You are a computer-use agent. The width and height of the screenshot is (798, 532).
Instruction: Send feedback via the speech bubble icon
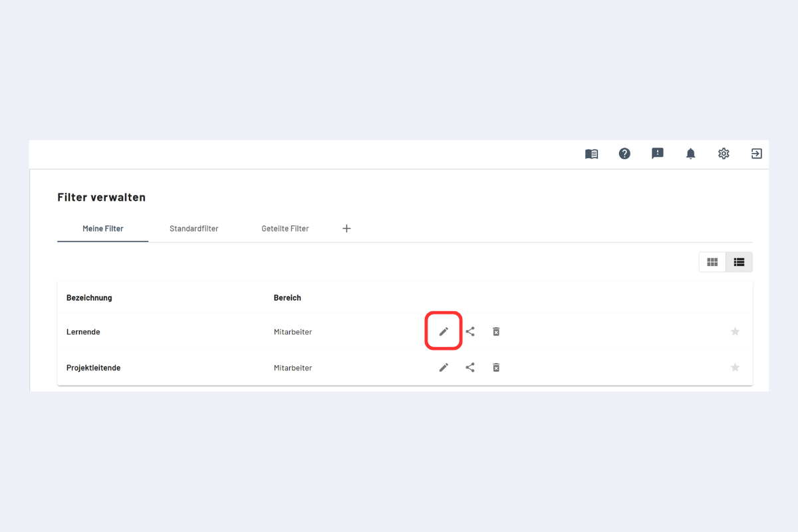click(658, 154)
